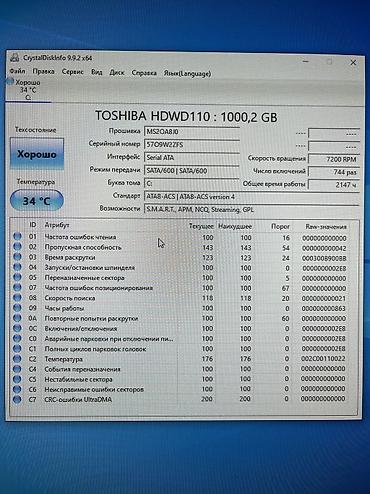This screenshot has height=494, width=370.
Task: Click status icon of row 01 Частота ошибок чтения
Action: pos(17,236)
